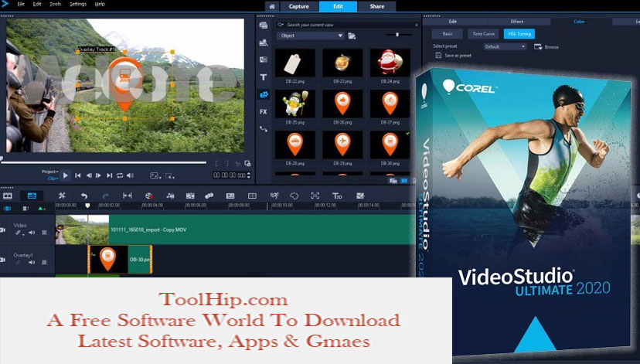Switch to the Edit workspace tab
640x364 pixels.
coord(338,6)
